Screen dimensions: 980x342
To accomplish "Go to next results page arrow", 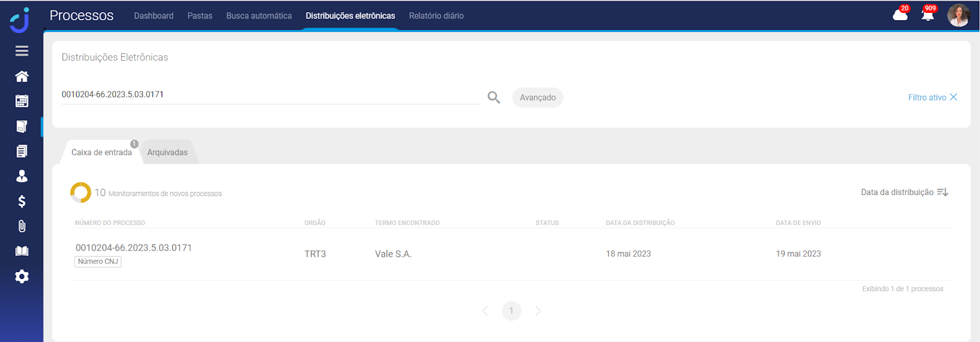I will [538, 311].
